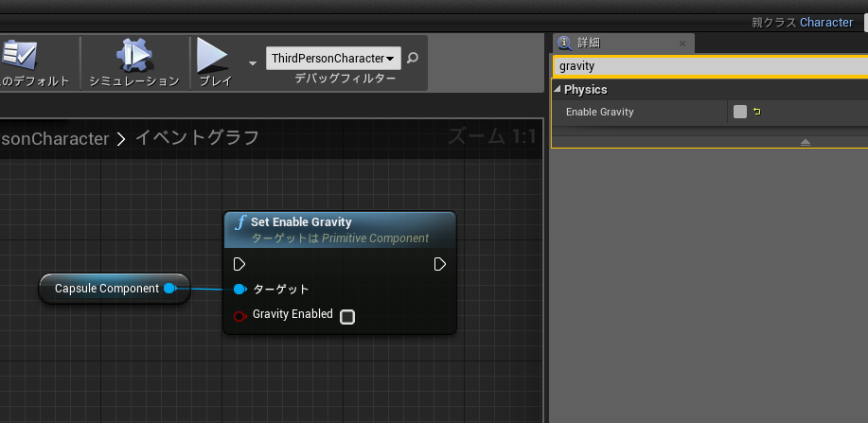Click the function f icon on the node
The width and height of the screenshot is (868, 423).
(x=239, y=222)
